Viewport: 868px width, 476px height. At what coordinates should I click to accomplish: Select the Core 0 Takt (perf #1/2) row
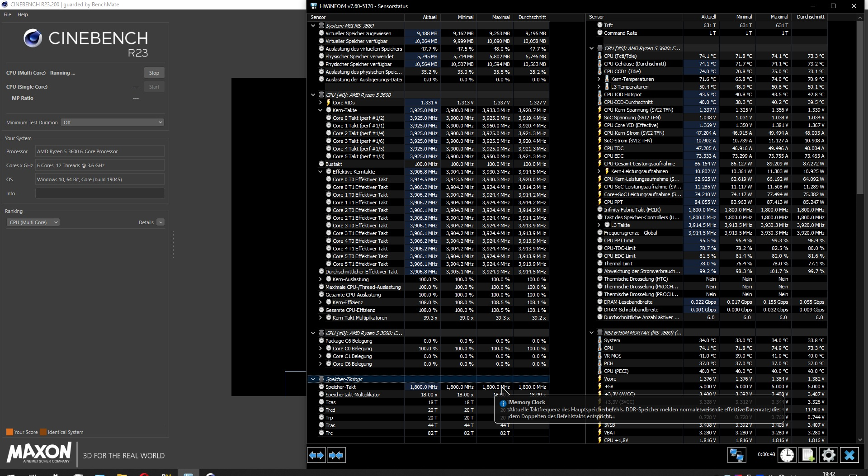429,118
